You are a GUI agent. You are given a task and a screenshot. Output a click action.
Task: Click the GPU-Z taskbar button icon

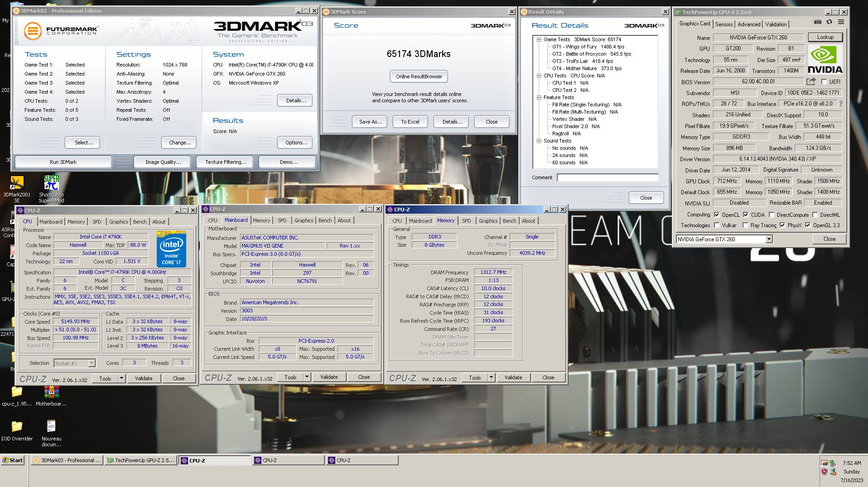(110, 460)
